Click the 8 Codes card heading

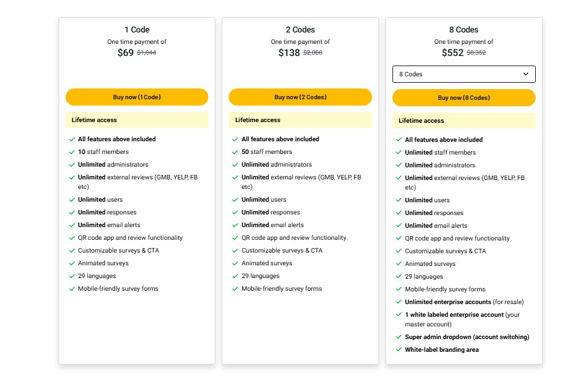(x=464, y=29)
